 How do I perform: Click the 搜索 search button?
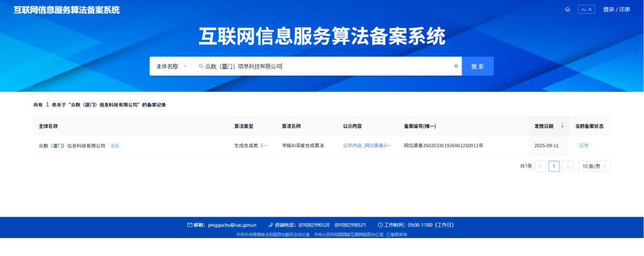point(478,66)
